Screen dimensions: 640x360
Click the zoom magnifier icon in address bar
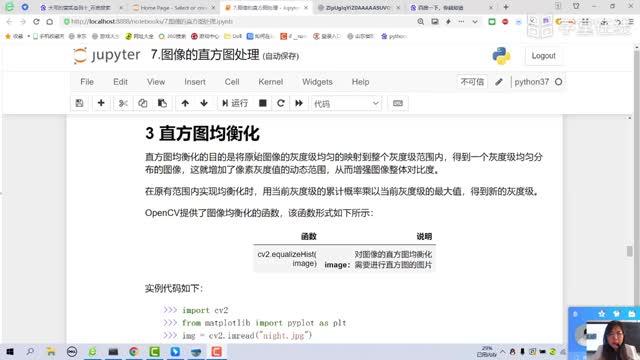click(420, 22)
